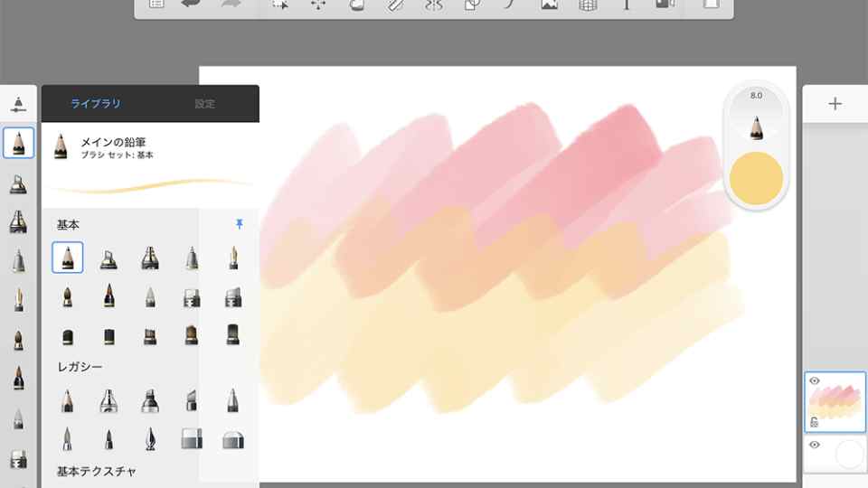Choose the round paintbrush starting 基本 second row

click(x=68, y=297)
